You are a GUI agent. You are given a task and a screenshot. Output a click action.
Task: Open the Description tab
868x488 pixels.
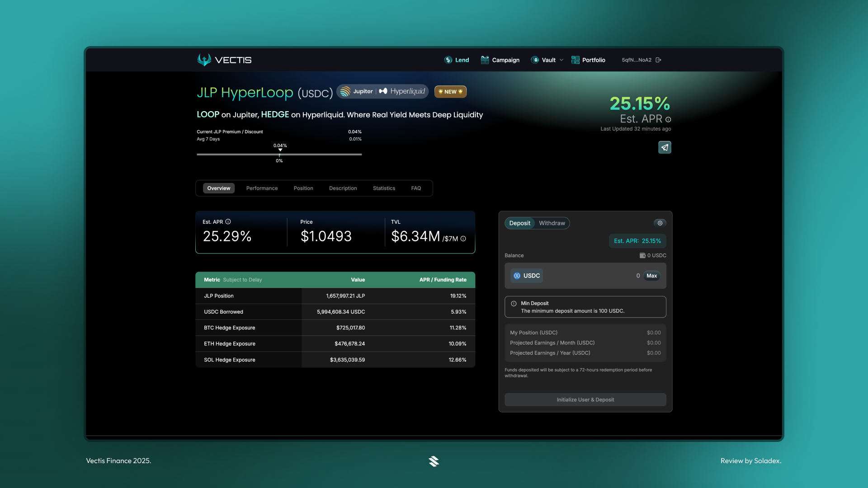pyautogui.click(x=343, y=188)
